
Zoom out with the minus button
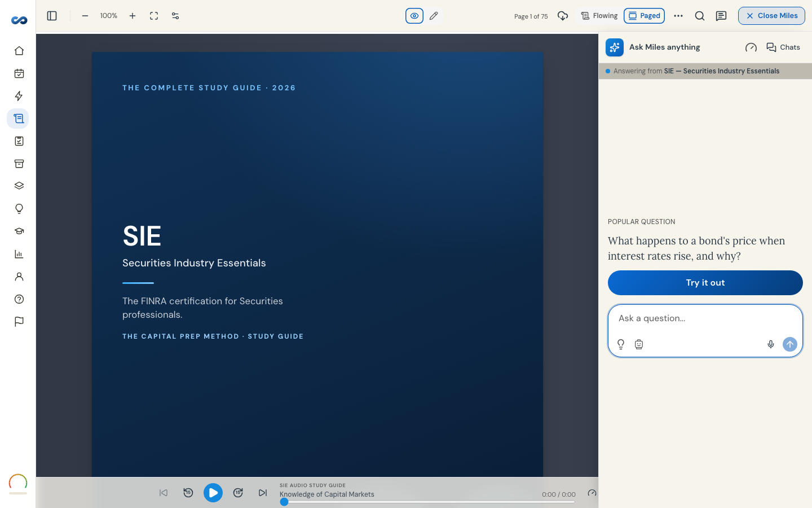pos(85,16)
